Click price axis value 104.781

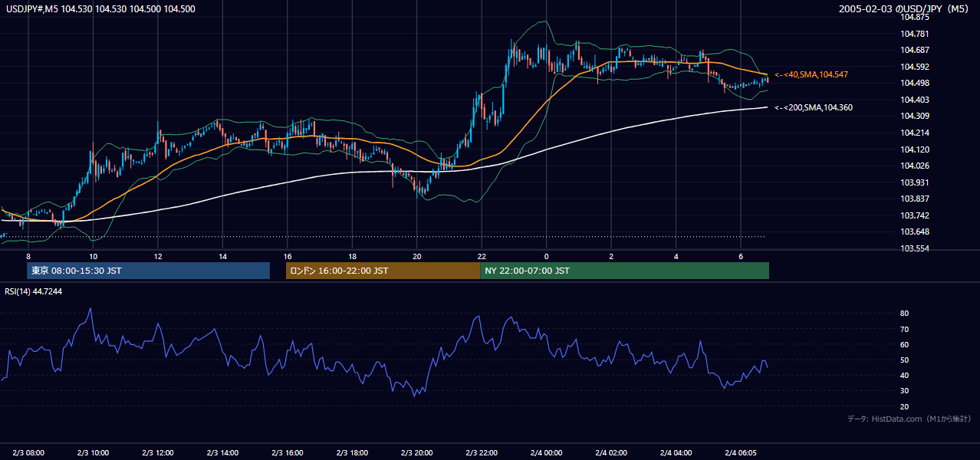[914, 33]
